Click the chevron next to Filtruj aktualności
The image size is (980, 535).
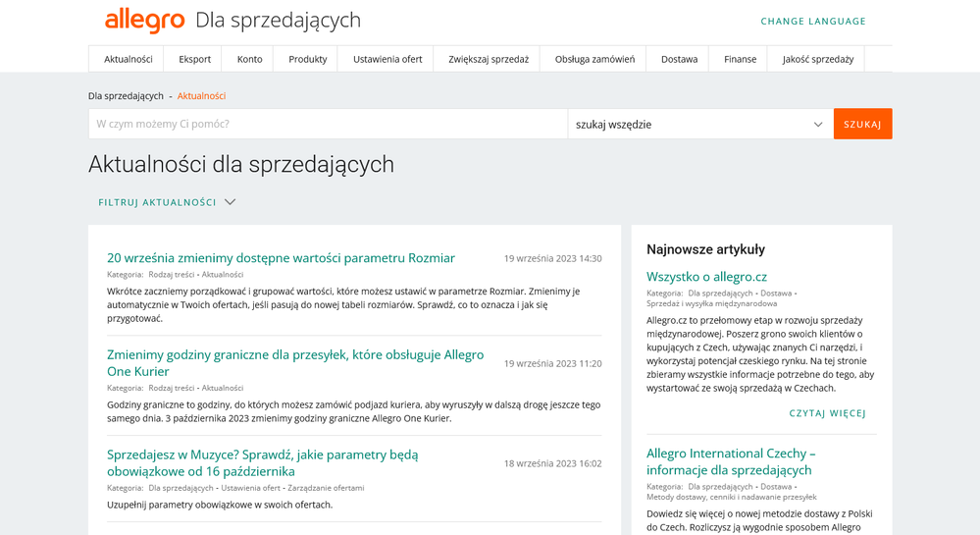pyautogui.click(x=230, y=202)
